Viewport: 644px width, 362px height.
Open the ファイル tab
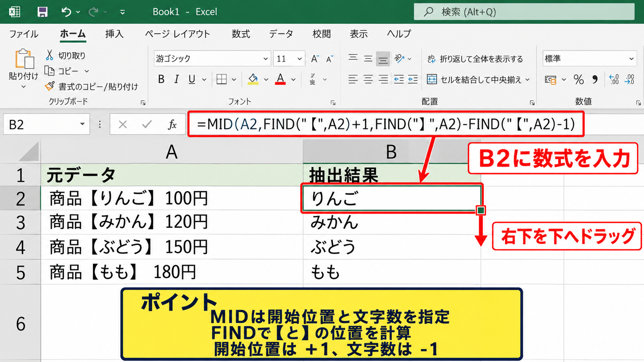23,34
